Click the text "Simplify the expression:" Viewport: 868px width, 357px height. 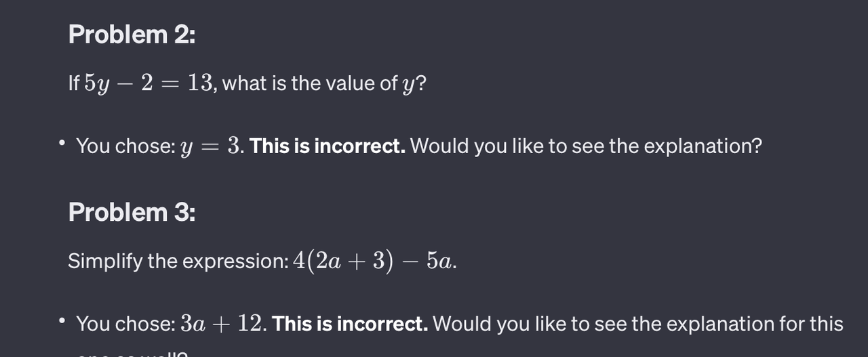[178, 261]
